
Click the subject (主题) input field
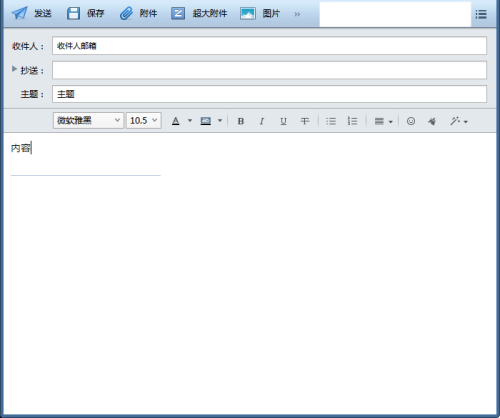(269, 94)
